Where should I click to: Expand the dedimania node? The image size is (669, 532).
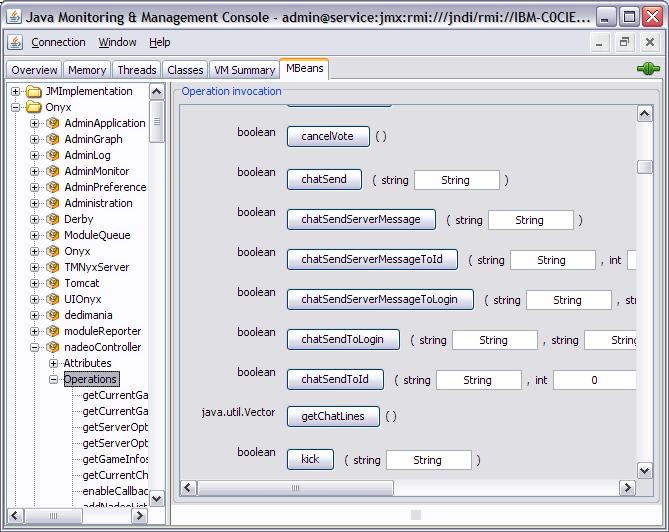pos(35,315)
